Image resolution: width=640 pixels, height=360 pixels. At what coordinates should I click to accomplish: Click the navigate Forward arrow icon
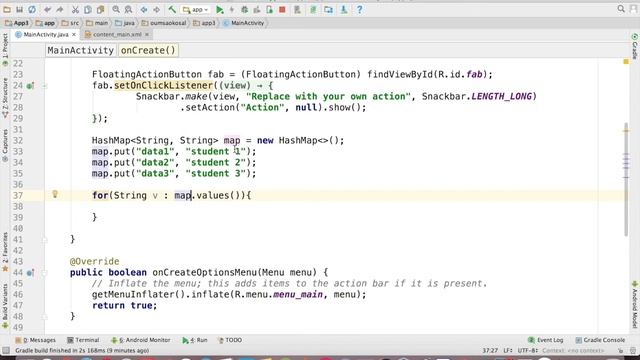click(156, 9)
